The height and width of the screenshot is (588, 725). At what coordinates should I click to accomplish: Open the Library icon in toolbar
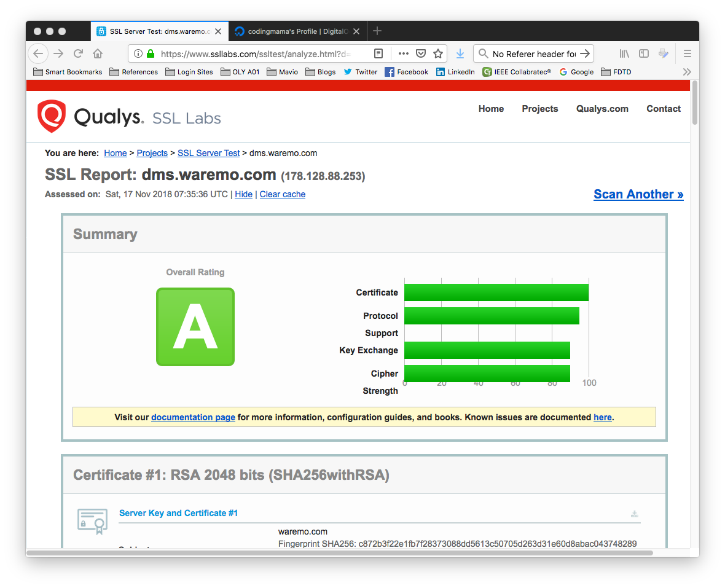(624, 53)
